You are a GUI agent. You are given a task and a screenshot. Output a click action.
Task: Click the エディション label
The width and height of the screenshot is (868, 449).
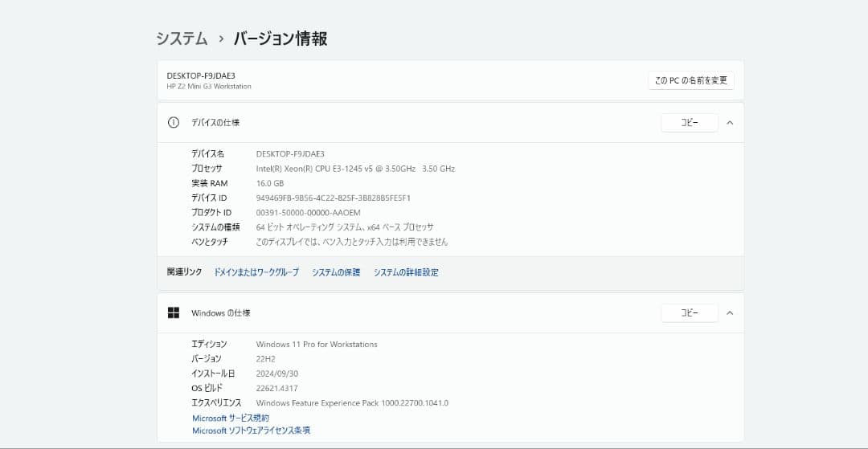click(x=209, y=344)
